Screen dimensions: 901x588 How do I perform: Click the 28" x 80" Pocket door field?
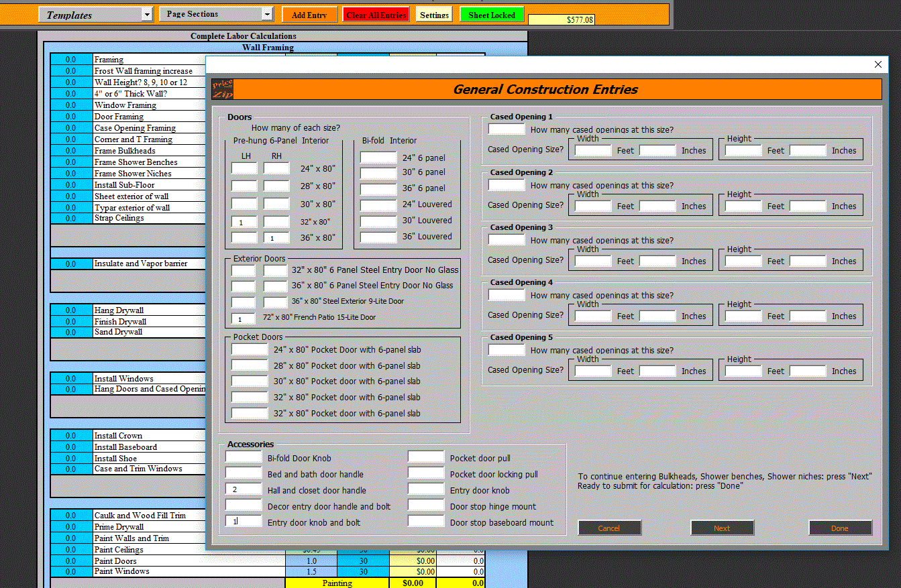click(x=250, y=365)
